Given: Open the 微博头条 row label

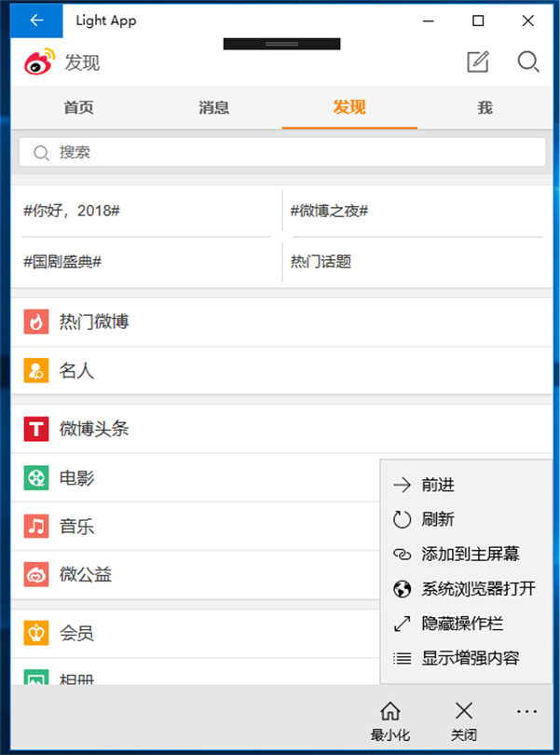Looking at the screenshot, I should 94,429.
